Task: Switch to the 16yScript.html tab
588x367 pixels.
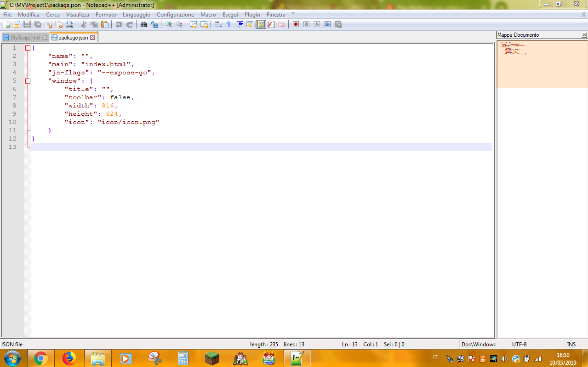Action: 25,38
